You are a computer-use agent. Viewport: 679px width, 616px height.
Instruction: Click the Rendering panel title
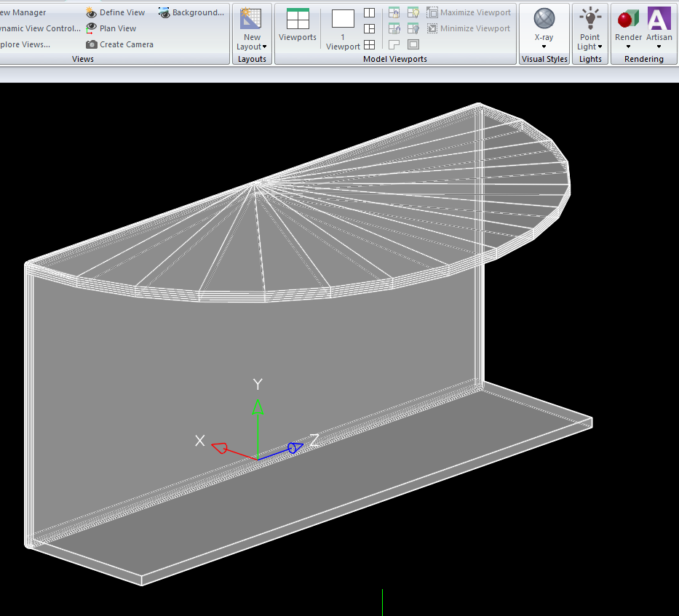tap(643, 59)
